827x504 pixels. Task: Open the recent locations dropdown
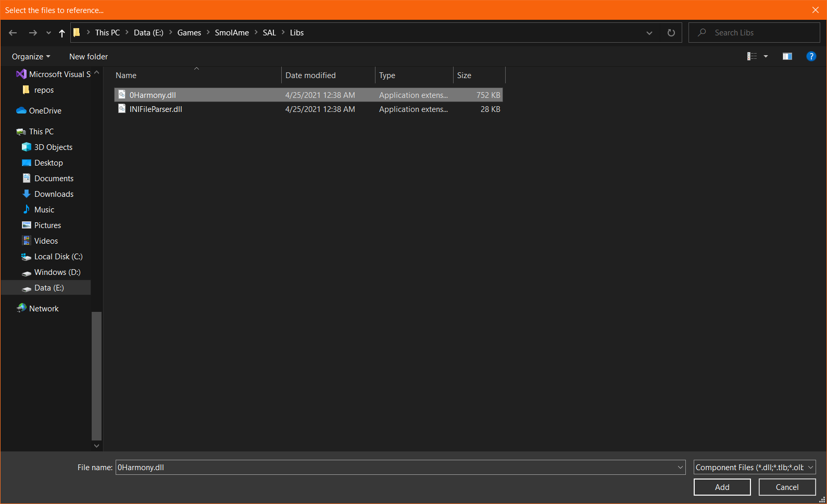(48, 33)
